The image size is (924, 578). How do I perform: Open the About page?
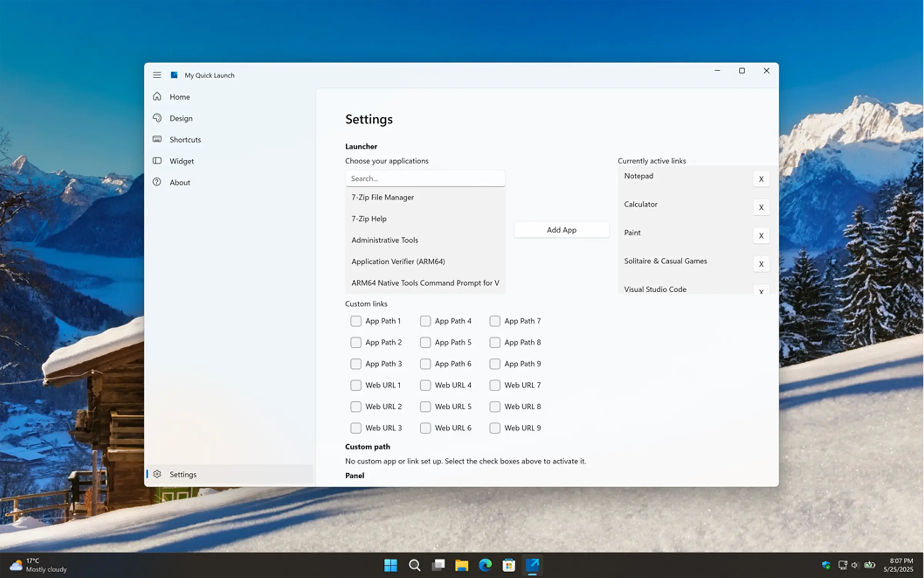230,182
